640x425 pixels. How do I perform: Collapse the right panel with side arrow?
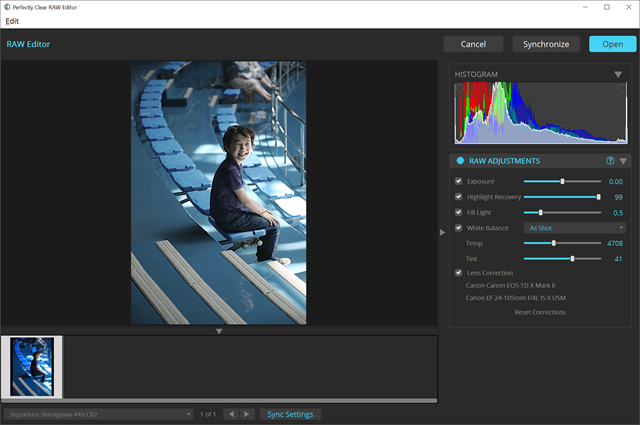point(443,232)
